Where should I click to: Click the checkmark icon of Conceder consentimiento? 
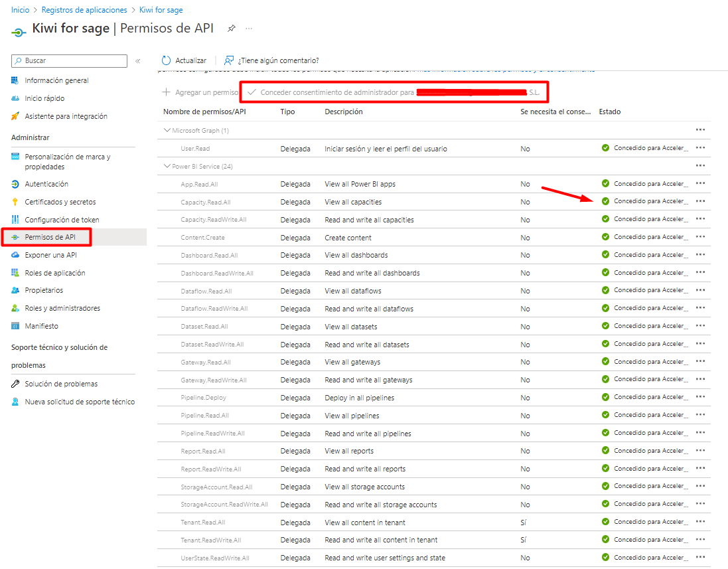coord(252,92)
